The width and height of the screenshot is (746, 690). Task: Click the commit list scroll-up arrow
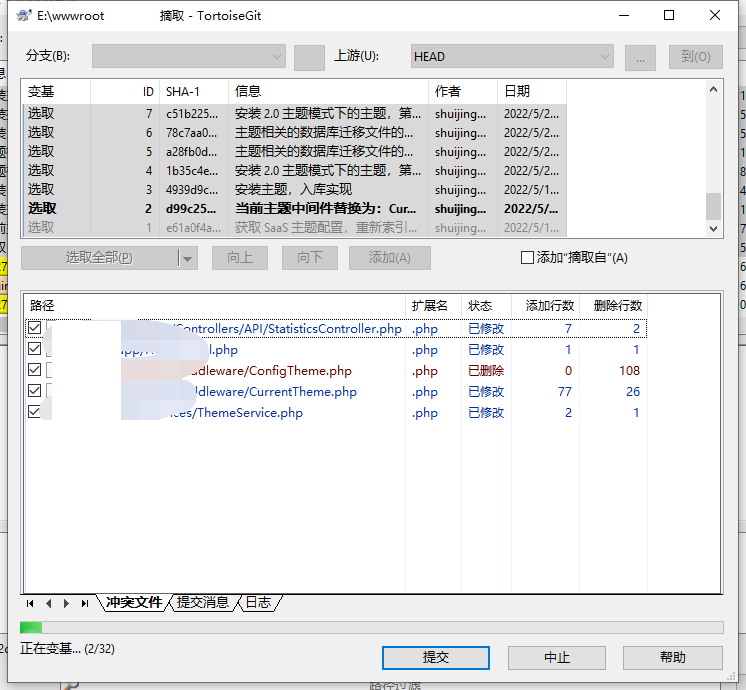(x=713, y=89)
